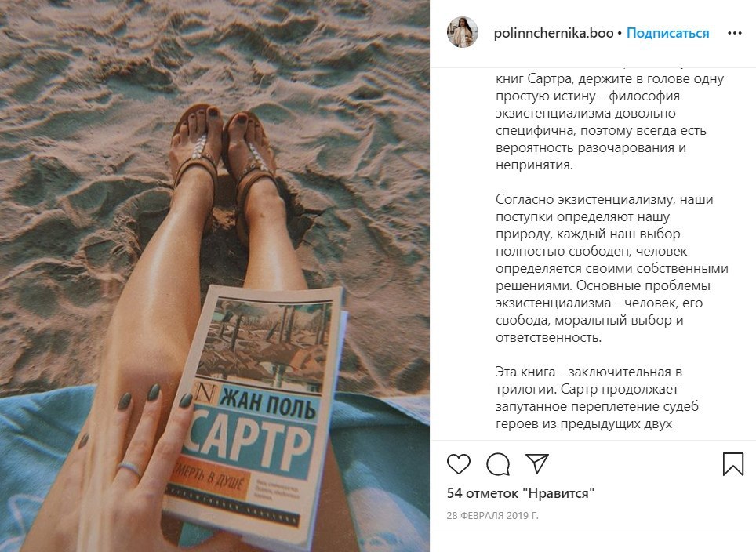Screen dimensions: 756x552
Task: Click the beach photo of the post
Action: [215, 276]
